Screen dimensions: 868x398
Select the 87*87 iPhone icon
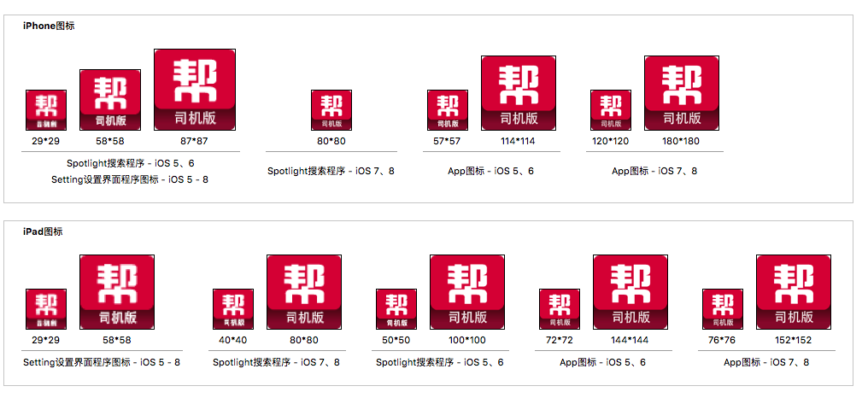coord(195,90)
